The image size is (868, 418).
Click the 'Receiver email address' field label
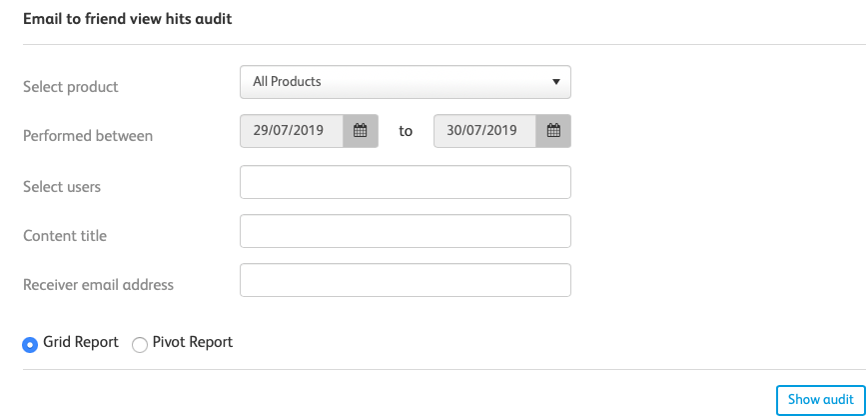[x=98, y=285]
